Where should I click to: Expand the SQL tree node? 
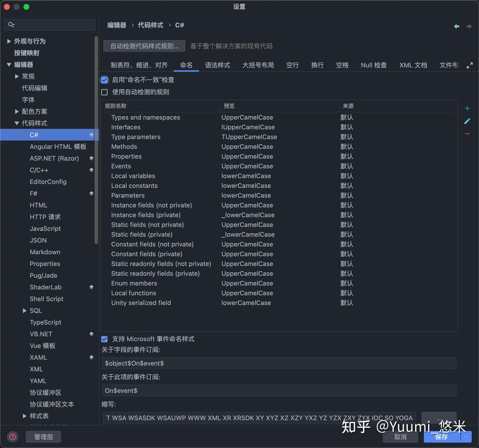tap(24, 310)
